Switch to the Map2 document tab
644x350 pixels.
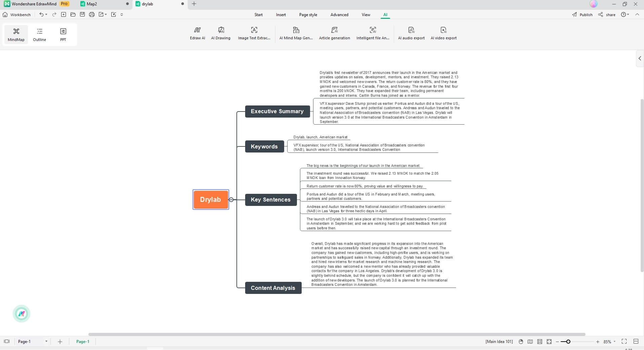click(105, 4)
